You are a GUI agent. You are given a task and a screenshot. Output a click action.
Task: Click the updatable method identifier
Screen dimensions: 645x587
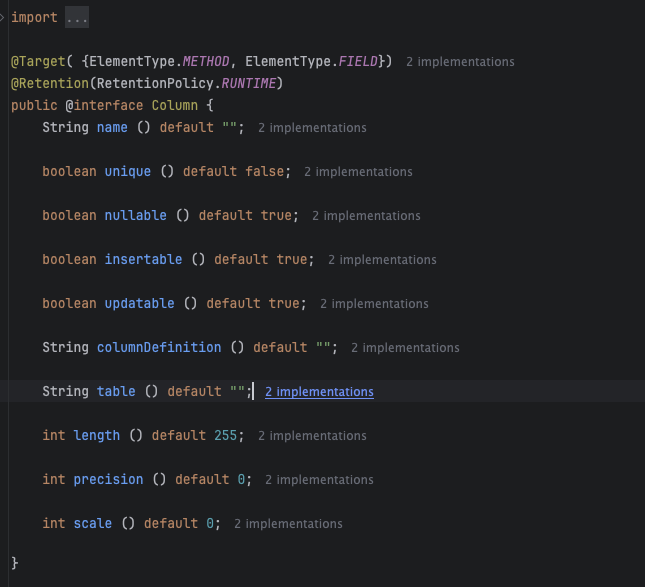(139, 304)
